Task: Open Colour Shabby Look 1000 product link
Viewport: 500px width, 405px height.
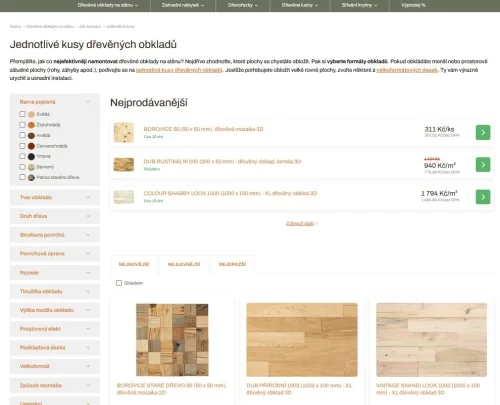Action: (230, 193)
